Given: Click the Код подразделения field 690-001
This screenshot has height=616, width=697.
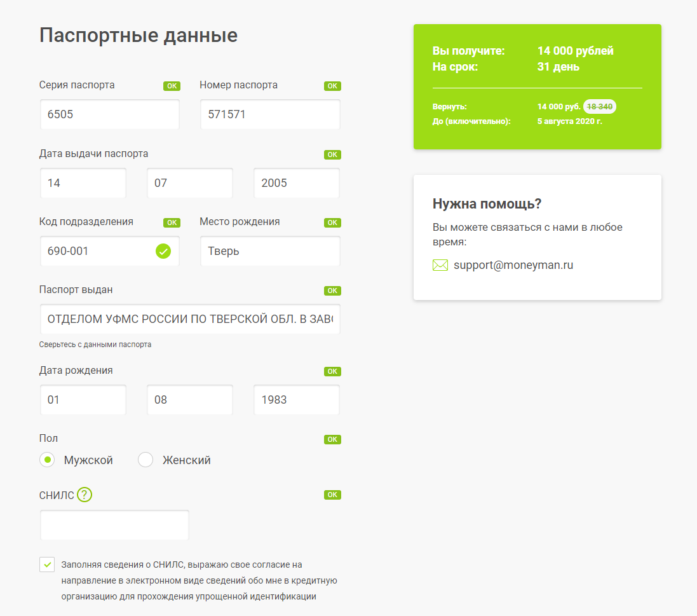Looking at the screenshot, I should point(110,251).
